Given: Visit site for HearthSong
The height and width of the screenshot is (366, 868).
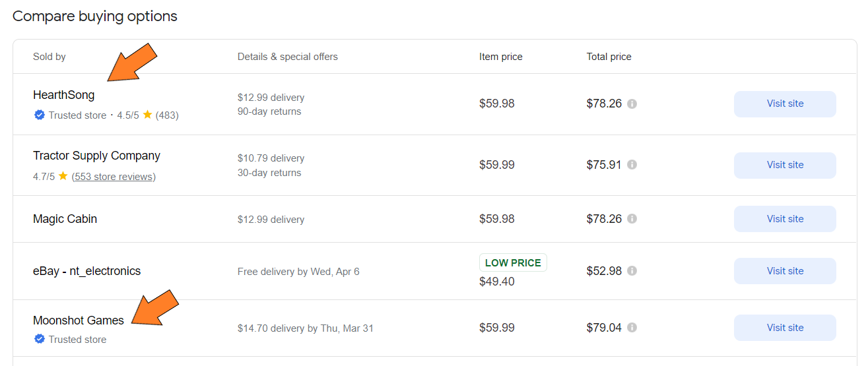Looking at the screenshot, I should 785,104.
